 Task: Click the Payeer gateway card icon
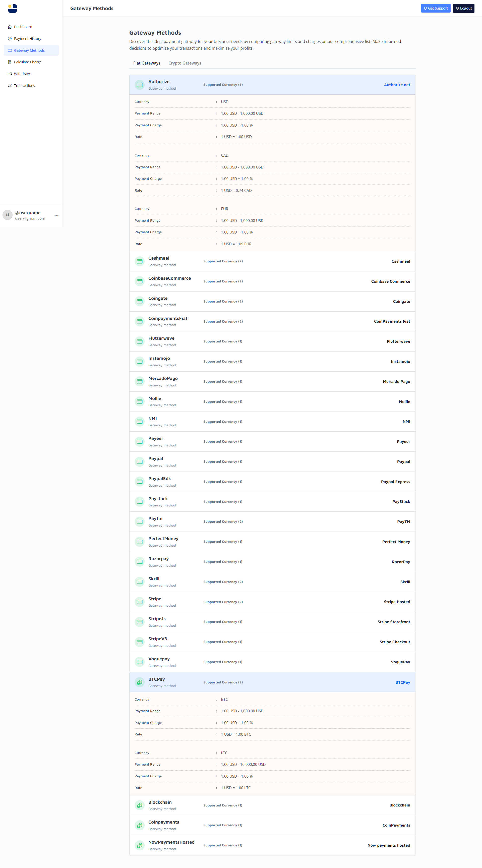pos(139,442)
